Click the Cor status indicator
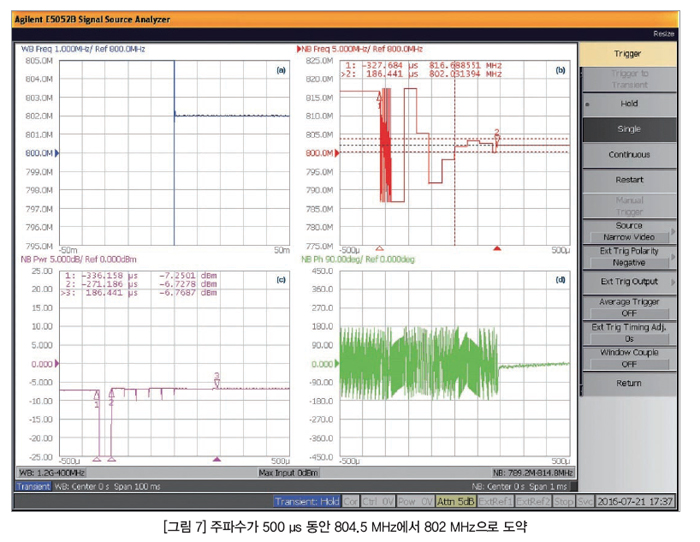 pyautogui.click(x=350, y=502)
